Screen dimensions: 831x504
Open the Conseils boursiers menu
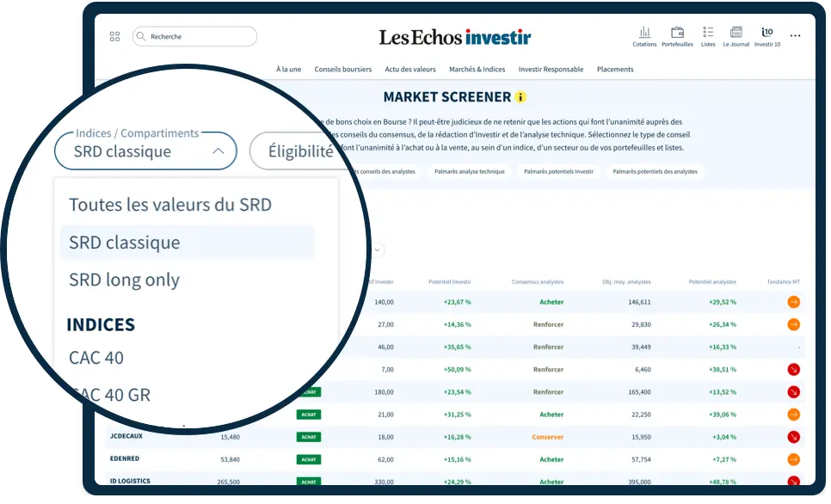point(342,69)
